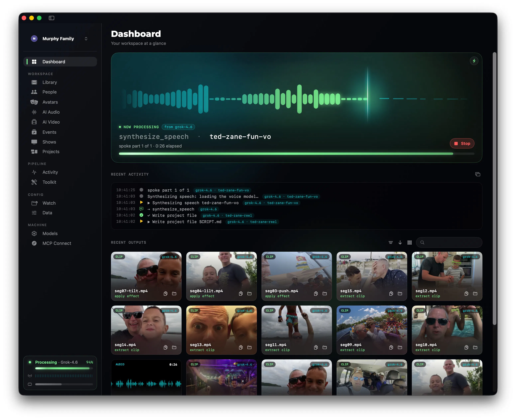Toggle sort direction arrow for outputs
The image size is (516, 420).
point(400,242)
